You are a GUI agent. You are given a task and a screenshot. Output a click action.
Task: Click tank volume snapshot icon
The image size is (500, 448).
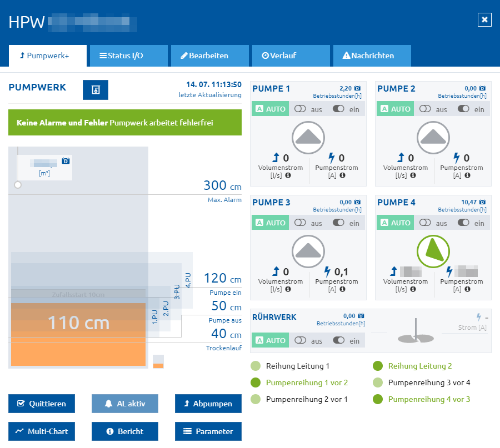point(66,160)
